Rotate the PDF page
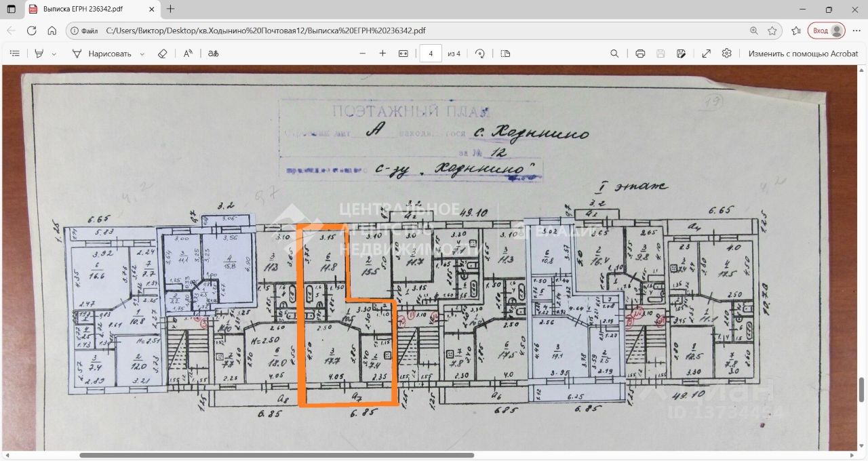 (480, 54)
